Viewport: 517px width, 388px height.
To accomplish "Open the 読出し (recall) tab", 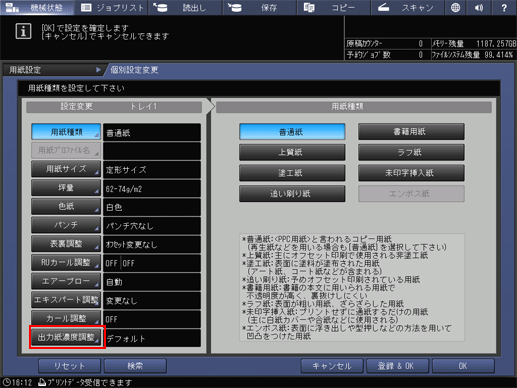I will [x=185, y=7].
